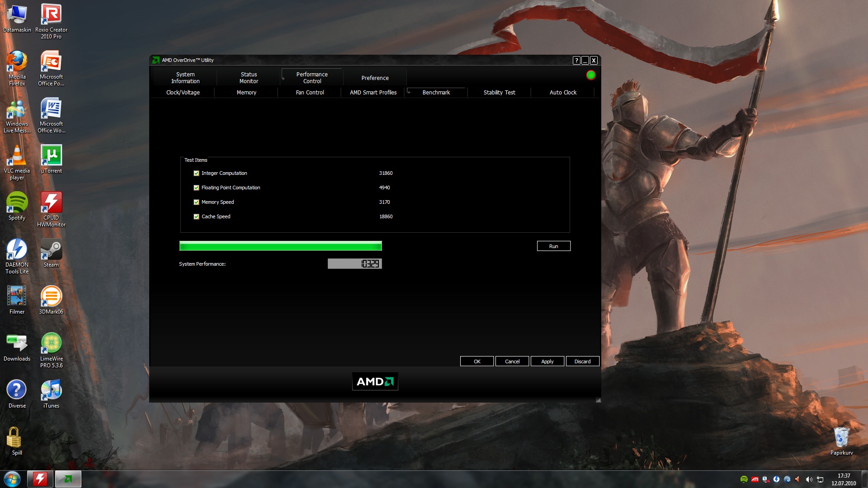Open the Spill desktop folder

(x=17, y=441)
